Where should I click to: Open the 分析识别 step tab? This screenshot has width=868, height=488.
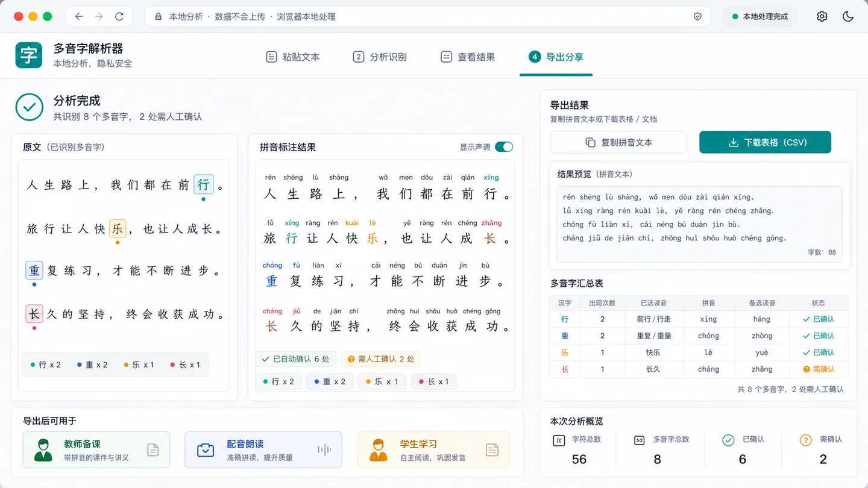click(x=380, y=57)
